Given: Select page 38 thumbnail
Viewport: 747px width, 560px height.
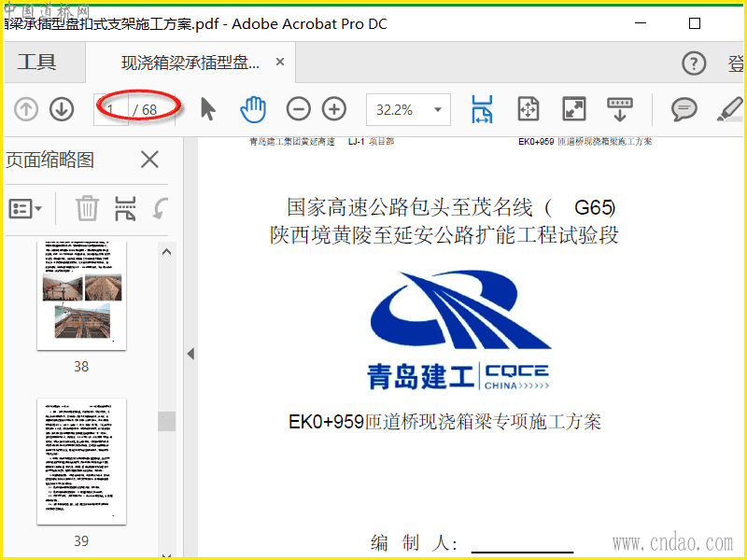Looking at the screenshot, I should [82, 295].
